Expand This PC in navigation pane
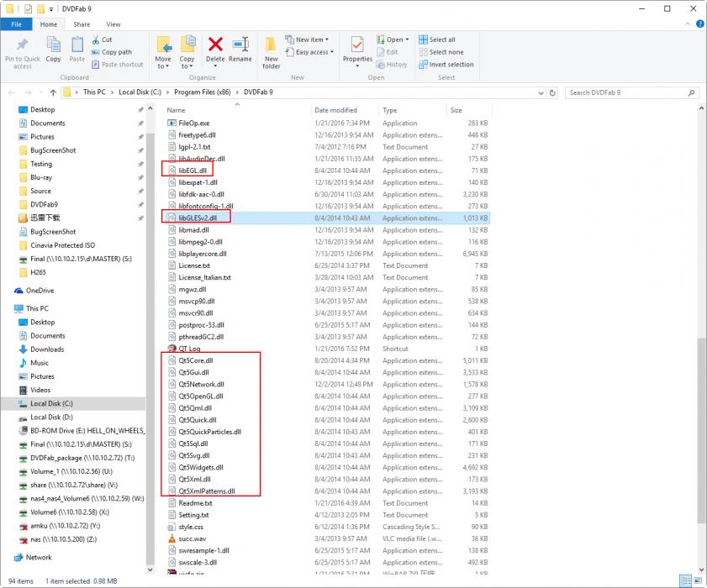 (8, 308)
